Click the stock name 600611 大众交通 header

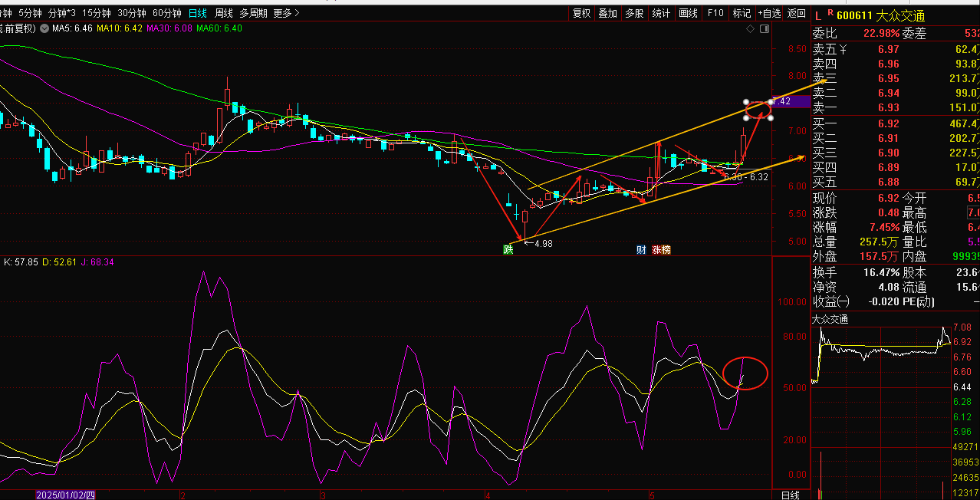pos(880,15)
